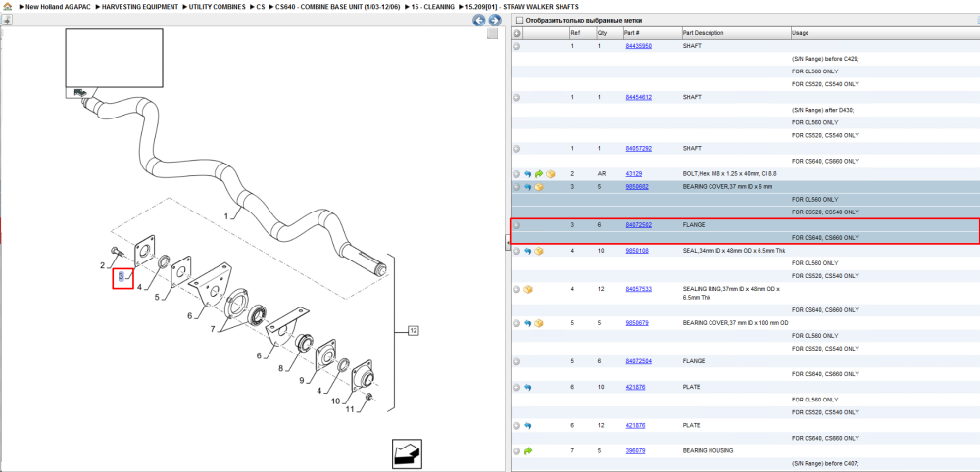Viewport: 980px width, 472px height.
Task: Select callout 10 in the diagram
Action: [335, 401]
